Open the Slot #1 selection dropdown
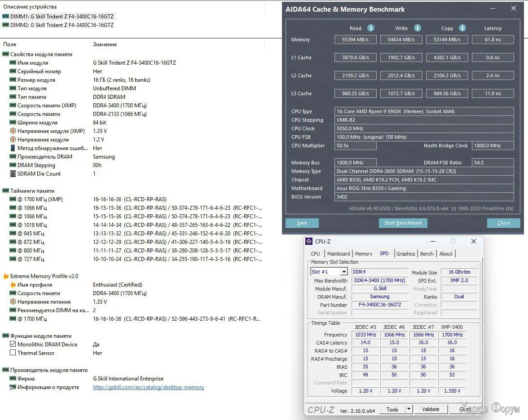528x420 pixels. 343,272
